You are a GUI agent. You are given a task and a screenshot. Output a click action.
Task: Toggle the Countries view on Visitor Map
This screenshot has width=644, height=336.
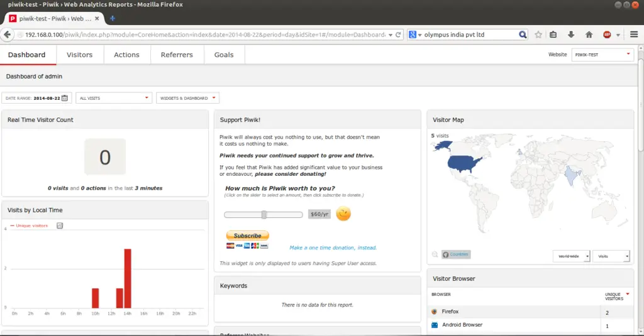point(456,254)
